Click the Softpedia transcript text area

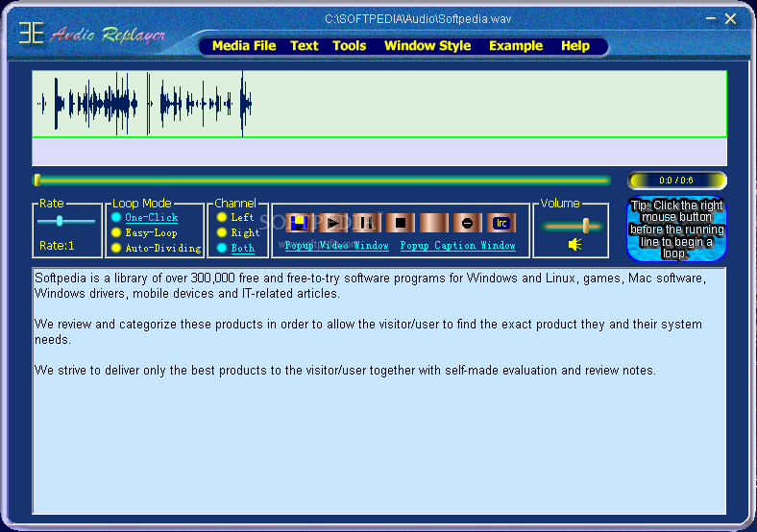pyautogui.click(x=379, y=391)
